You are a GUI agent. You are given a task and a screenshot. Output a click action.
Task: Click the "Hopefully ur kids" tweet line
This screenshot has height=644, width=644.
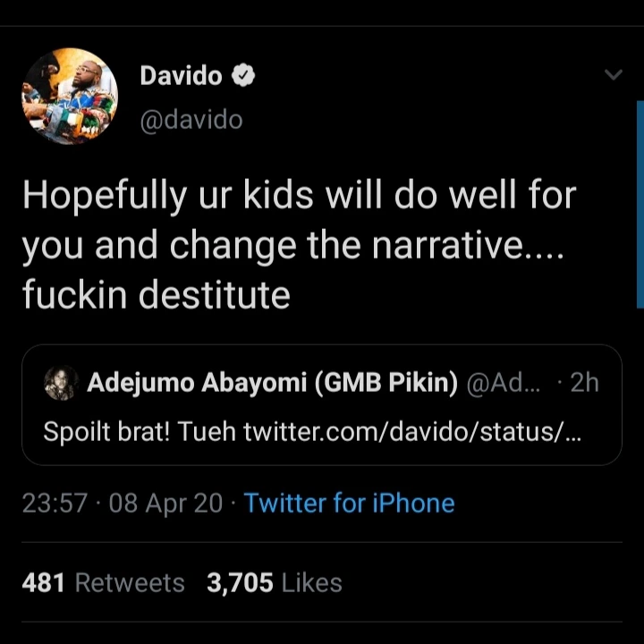(x=299, y=196)
